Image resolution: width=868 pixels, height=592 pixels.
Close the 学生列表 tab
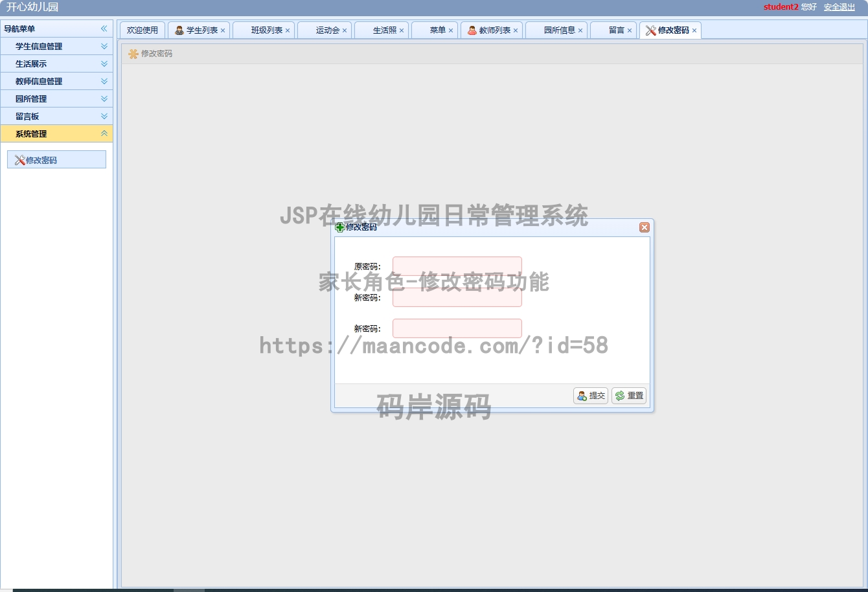pyautogui.click(x=223, y=30)
